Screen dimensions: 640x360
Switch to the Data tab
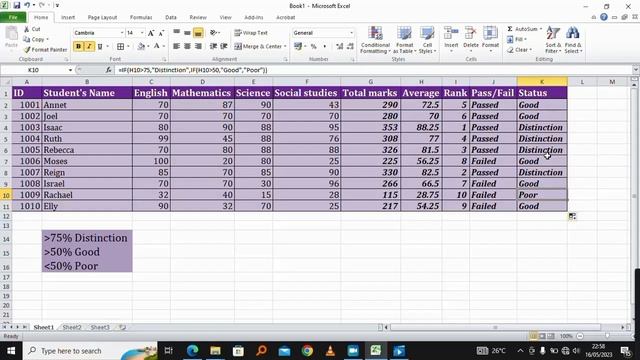coord(171,18)
